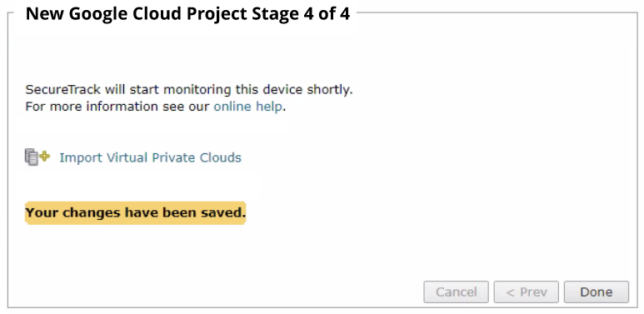Image resolution: width=644 pixels, height=314 pixels.
Task: Open the online help link
Action: [247, 107]
